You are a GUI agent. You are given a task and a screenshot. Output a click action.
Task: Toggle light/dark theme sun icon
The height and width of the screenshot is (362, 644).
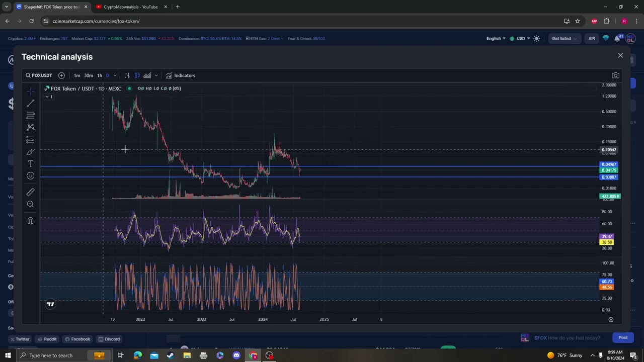pos(537,38)
